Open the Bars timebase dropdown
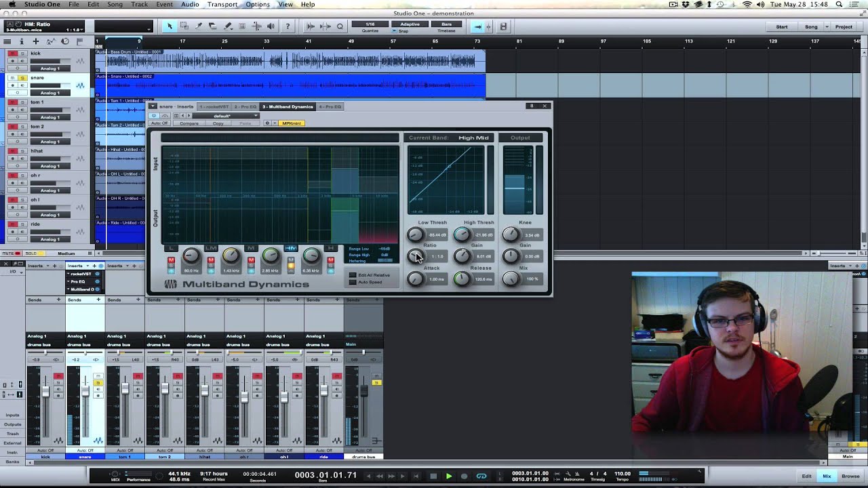868x488 pixels. point(447,24)
